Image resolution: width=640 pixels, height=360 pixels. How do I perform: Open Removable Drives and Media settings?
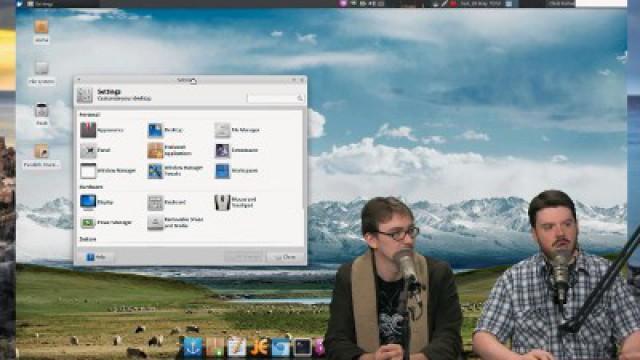[176, 222]
